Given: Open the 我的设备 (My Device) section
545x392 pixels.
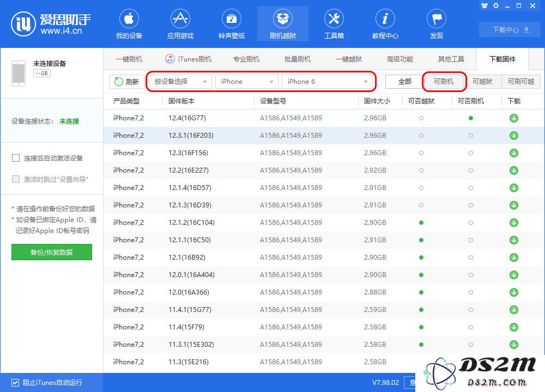Looking at the screenshot, I should (129, 24).
